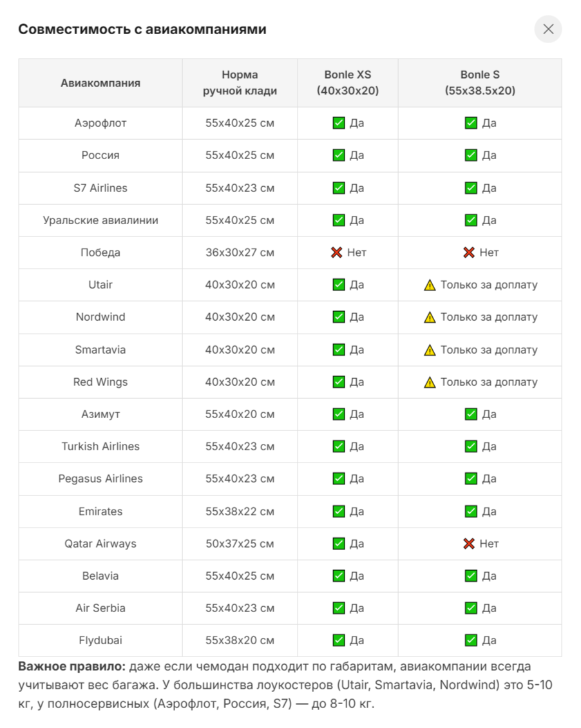Click green checkmark for Flydubai Bonle S
This screenshot has height=728, width=581.
[471, 640]
